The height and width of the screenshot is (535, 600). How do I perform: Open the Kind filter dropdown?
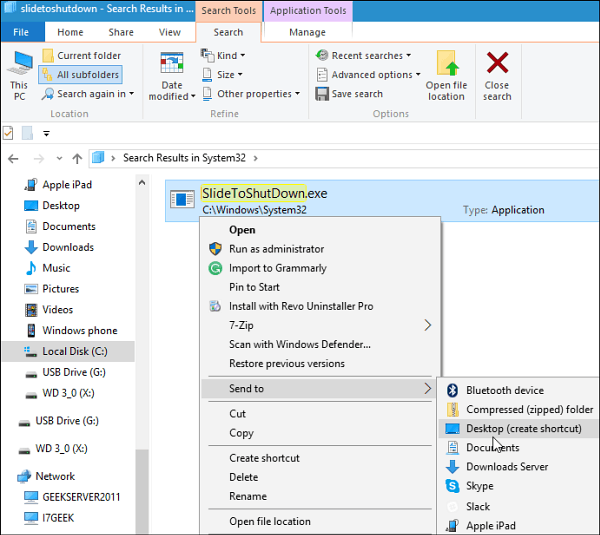tap(223, 55)
